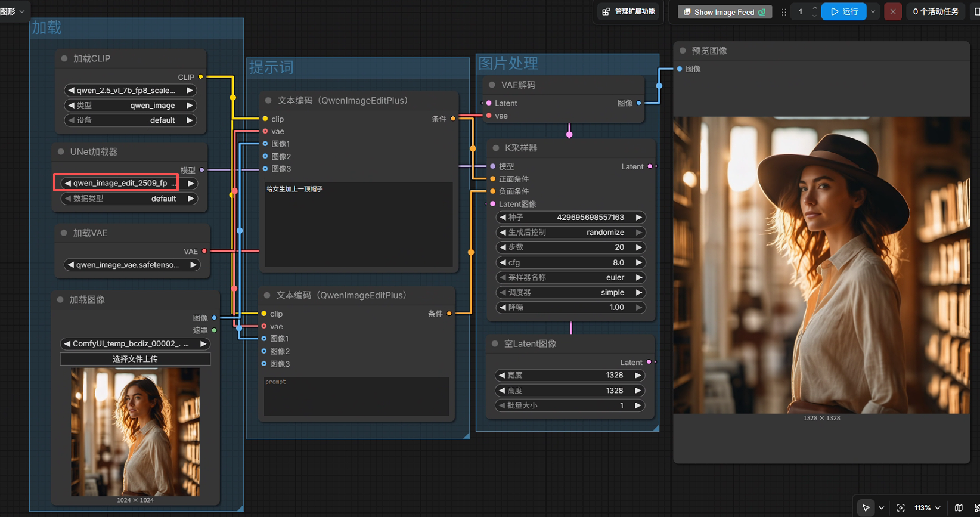Click 选择文件上传 upload button
The width and height of the screenshot is (980, 517).
[135, 359]
